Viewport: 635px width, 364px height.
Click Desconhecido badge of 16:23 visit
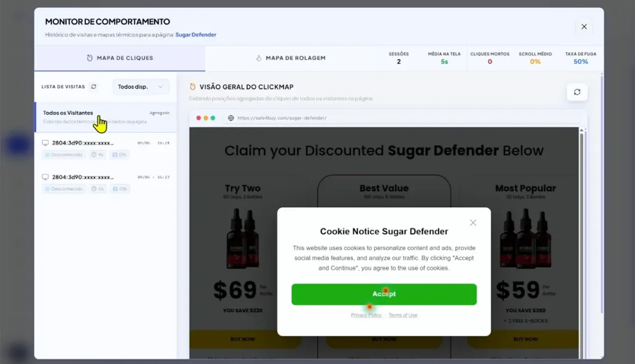point(63,189)
